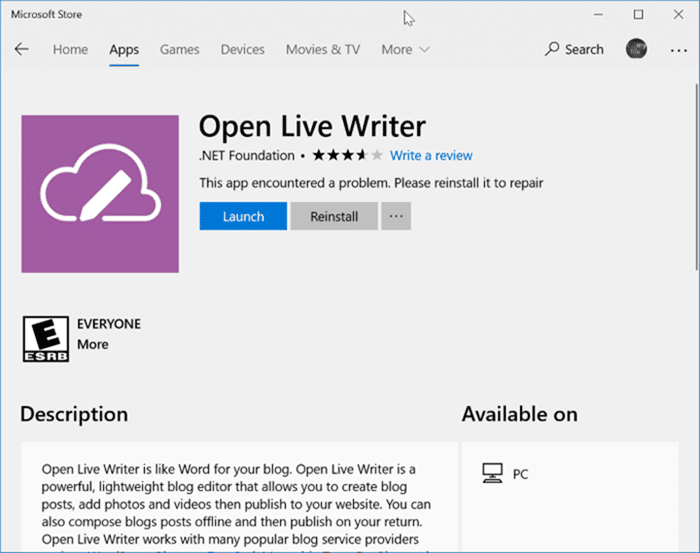Click the ESRB Everyone rating icon

[46, 339]
